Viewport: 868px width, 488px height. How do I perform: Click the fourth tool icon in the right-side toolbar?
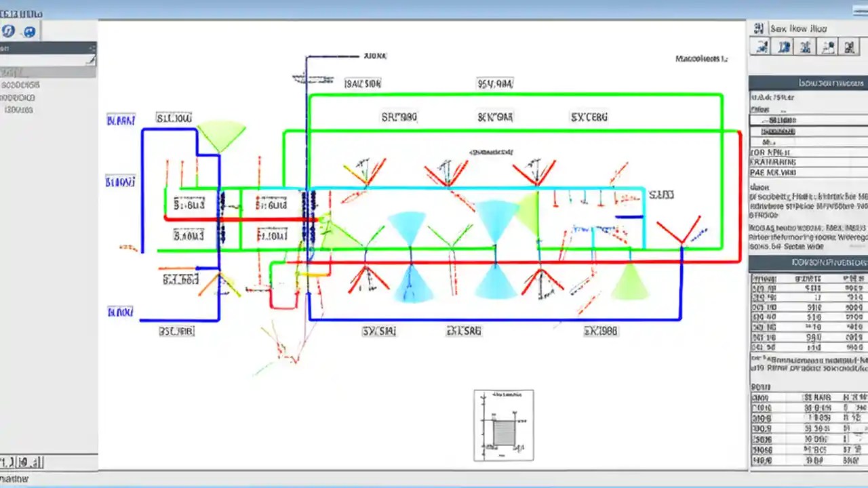[x=827, y=46]
